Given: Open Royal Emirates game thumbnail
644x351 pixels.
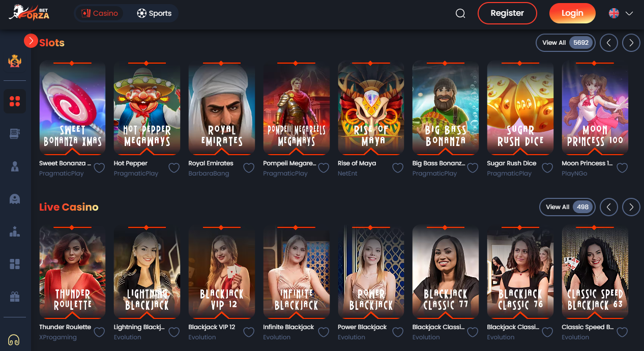Looking at the screenshot, I should 222,108.
